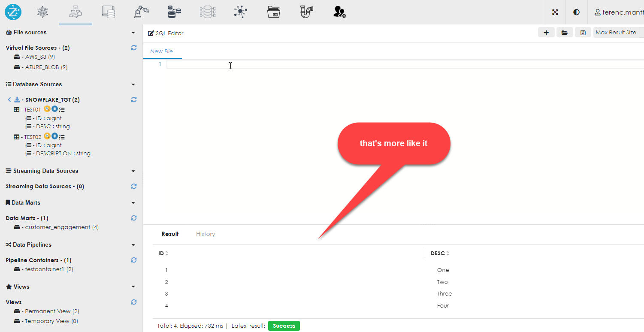Viewport: 644px width, 332px height.
Task: Click the blue database icon next to TEST01
Action: [x=54, y=109]
